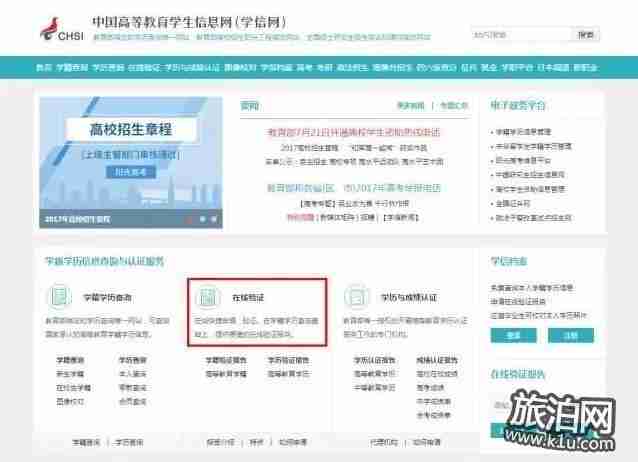Open 全国征兵网 in 电子政务平台 list
The height and width of the screenshot is (462, 638).
coord(512,203)
